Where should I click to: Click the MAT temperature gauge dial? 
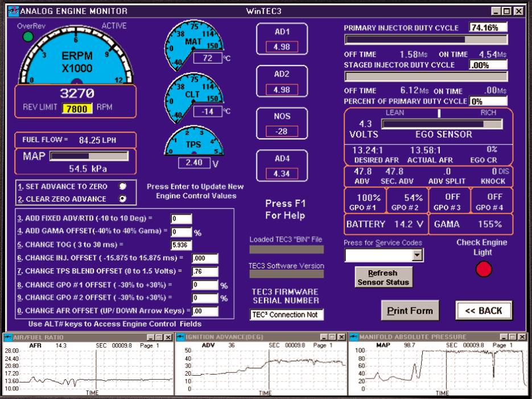tap(193, 44)
